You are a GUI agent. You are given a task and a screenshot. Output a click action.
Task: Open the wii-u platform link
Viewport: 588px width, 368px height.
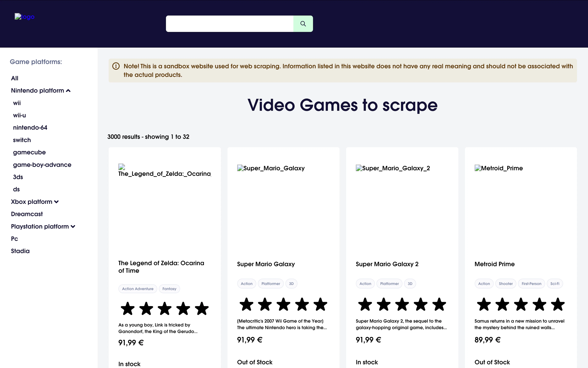(19, 115)
